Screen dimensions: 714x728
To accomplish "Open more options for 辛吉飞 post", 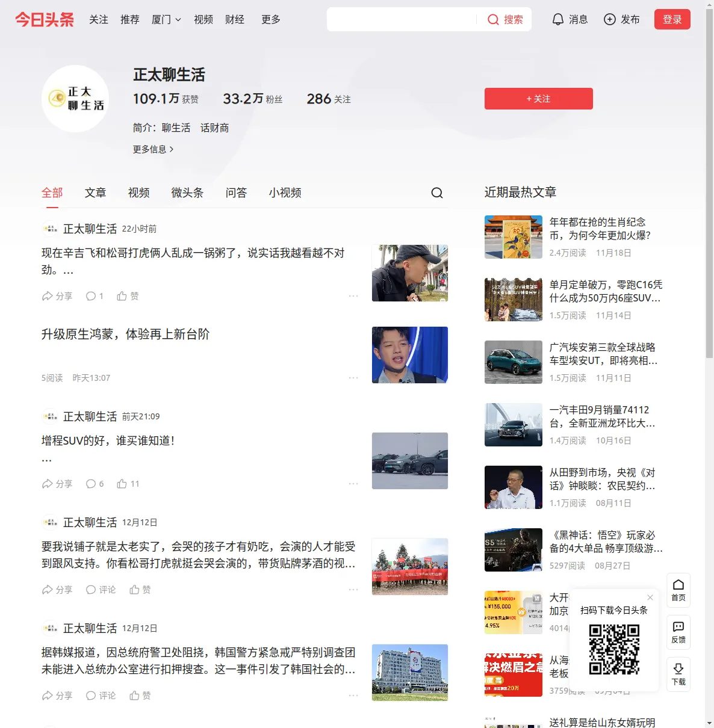I will point(353,296).
